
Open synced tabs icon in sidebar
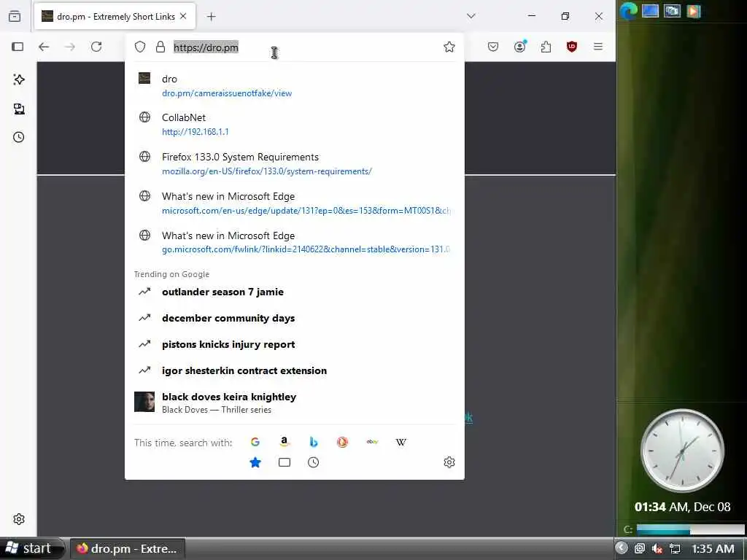tap(18, 109)
